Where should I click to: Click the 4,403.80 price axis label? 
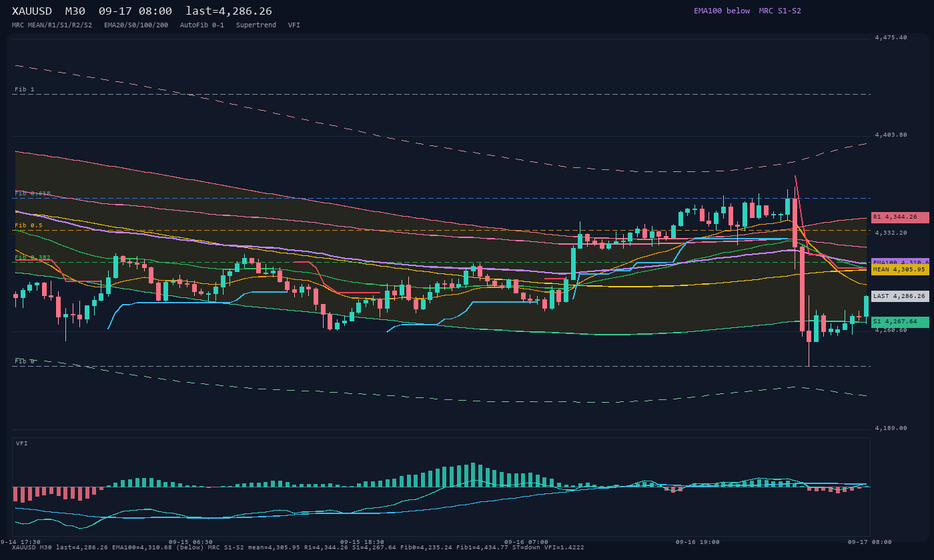[891, 135]
